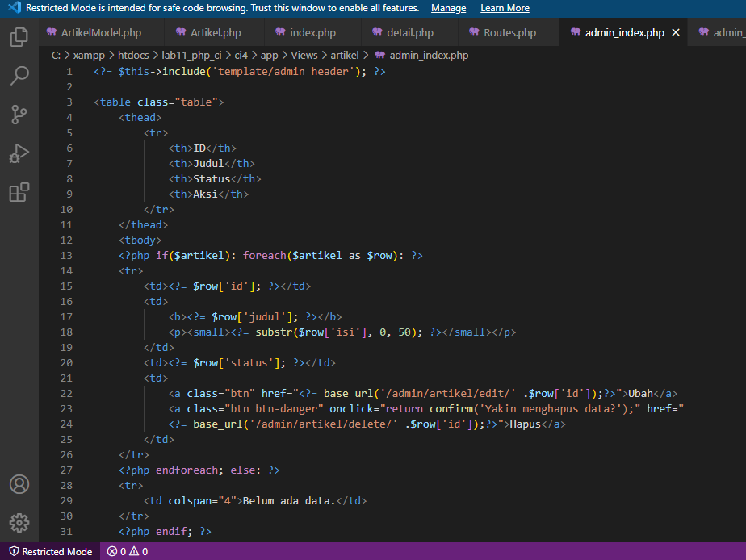Open the Extensions view
Viewport: 746px width, 560px height.
(x=19, y=192)
